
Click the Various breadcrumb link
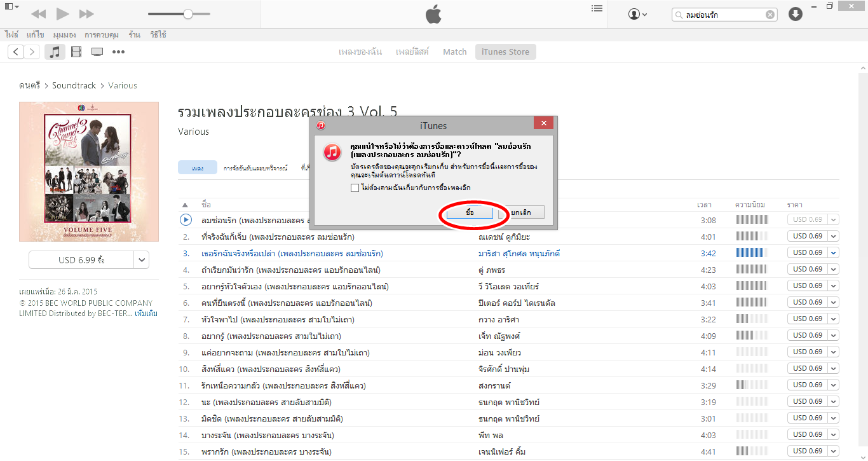click(x=123, y=85)
